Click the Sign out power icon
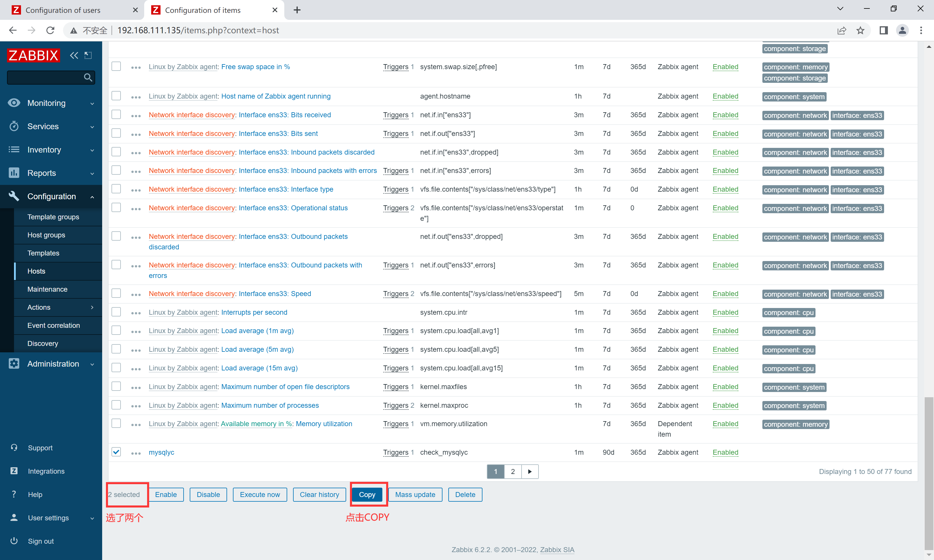This screenshot has width=934, height=560. [x=14, y=541]
